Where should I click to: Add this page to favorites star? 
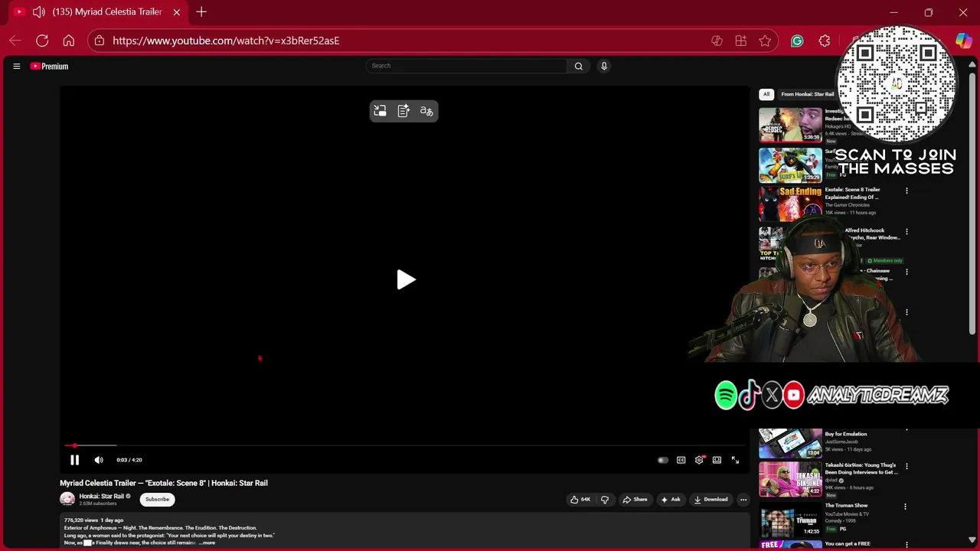click(765, 41)
